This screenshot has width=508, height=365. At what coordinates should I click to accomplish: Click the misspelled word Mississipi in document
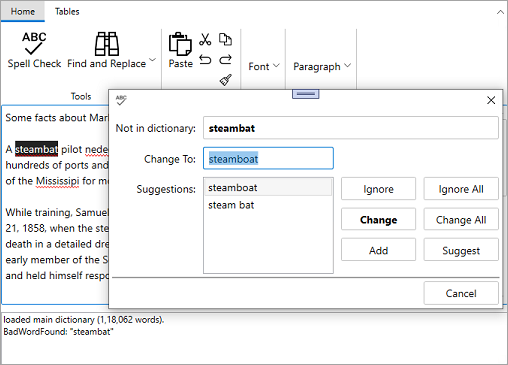(58, 181)
